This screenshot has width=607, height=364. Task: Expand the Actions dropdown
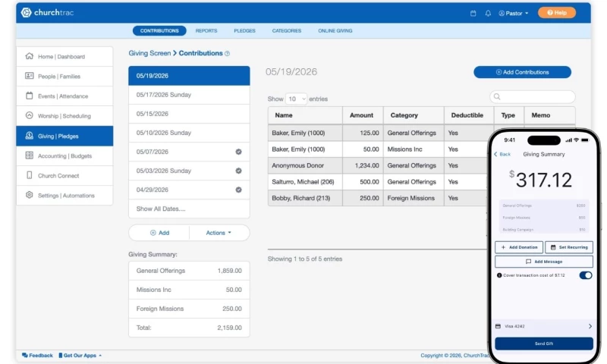pos(219,233)
